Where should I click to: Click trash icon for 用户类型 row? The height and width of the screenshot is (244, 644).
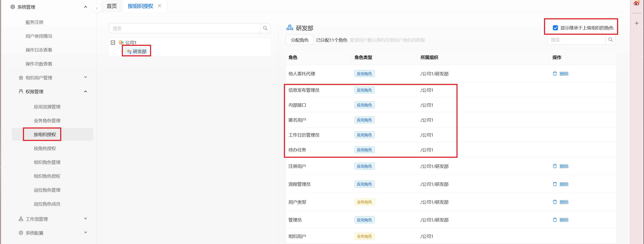pos(555,202)
